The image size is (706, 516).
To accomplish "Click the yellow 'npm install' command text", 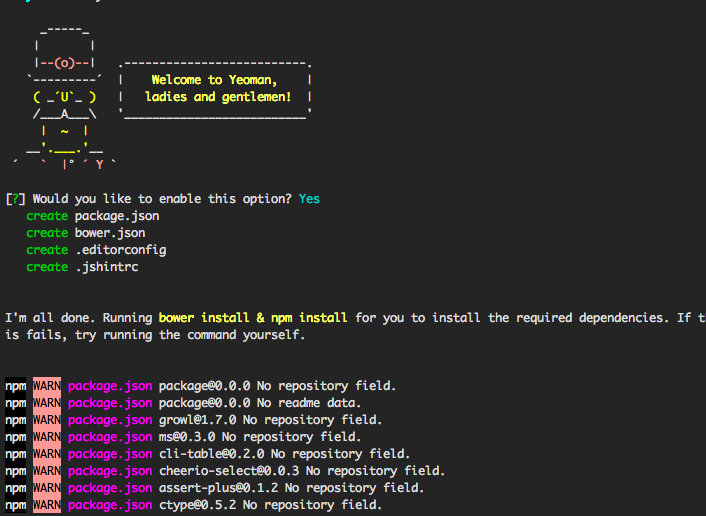I will [309, 318].
